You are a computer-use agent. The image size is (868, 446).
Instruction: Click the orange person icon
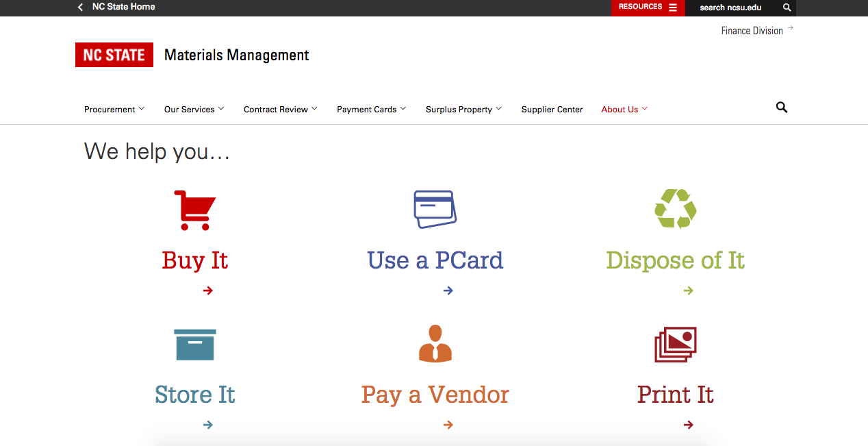pyautogui.click(x=435, y=344)
